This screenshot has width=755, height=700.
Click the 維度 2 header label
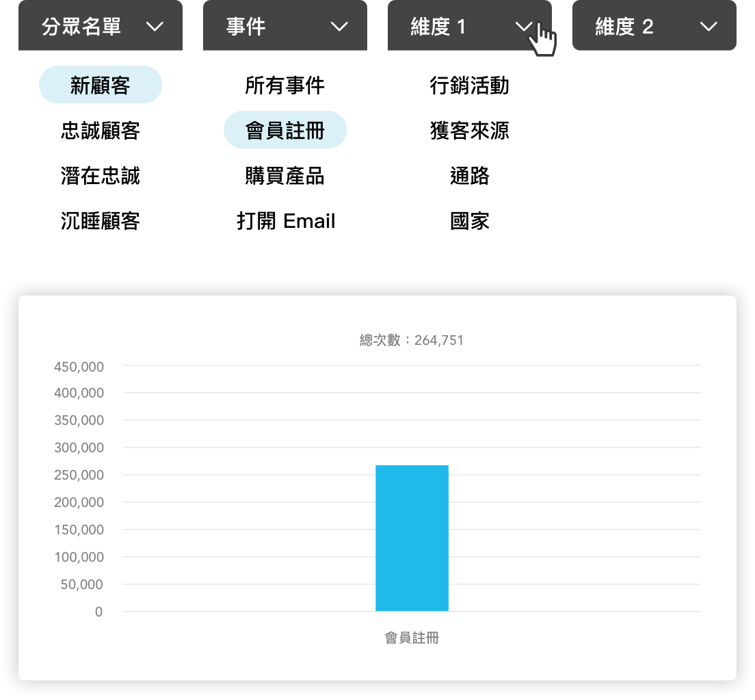624,27
